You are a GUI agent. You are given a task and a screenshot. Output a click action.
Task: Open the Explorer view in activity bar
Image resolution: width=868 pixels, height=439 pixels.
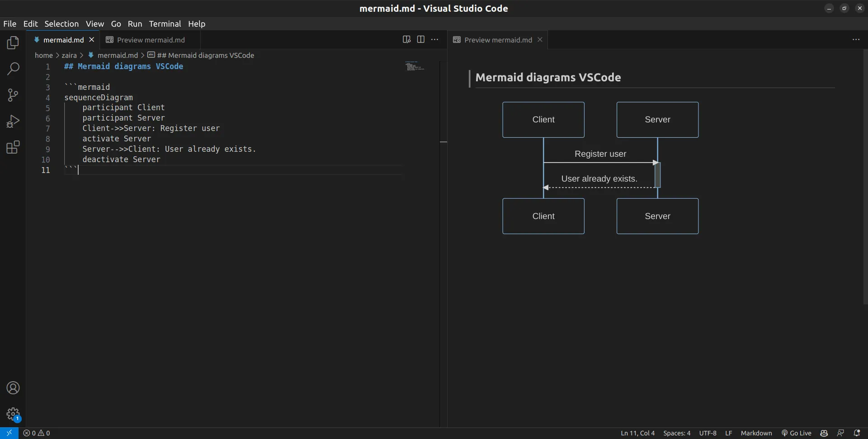13,43
